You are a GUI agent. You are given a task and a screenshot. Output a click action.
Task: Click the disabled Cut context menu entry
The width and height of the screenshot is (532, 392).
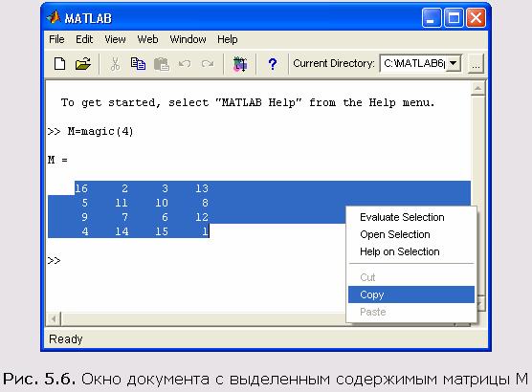pyautogui.click(x=411, y=277)
